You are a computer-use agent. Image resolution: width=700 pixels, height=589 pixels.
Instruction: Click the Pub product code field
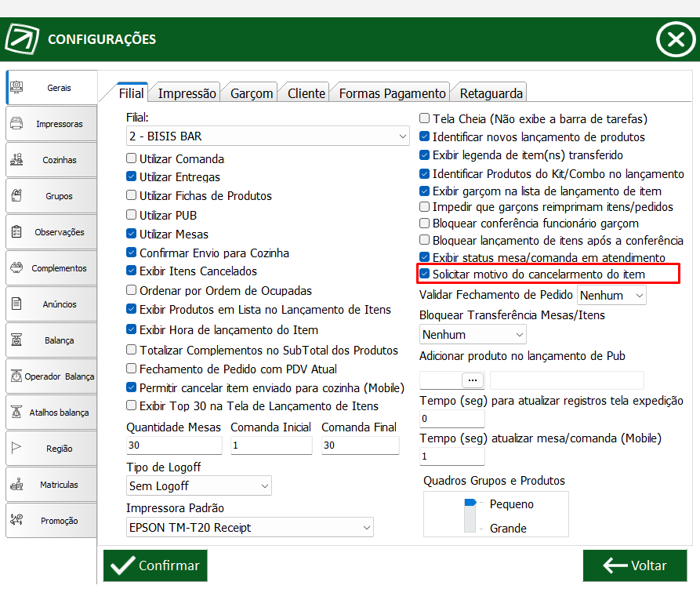click(x=441, y=380)
